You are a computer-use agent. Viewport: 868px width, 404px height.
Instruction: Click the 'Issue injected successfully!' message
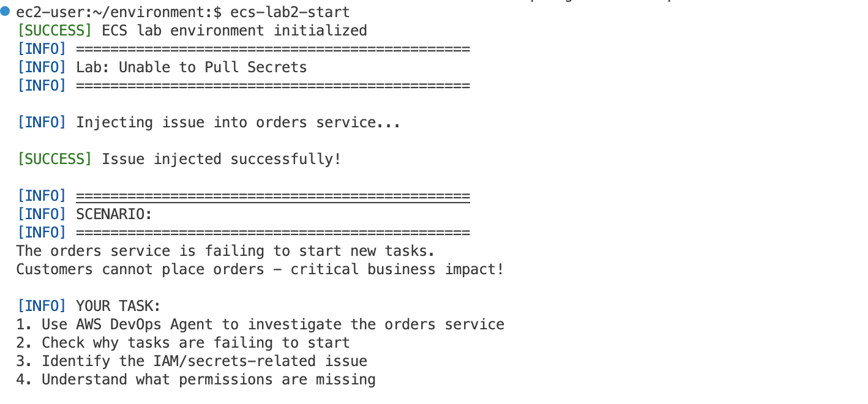222,159
